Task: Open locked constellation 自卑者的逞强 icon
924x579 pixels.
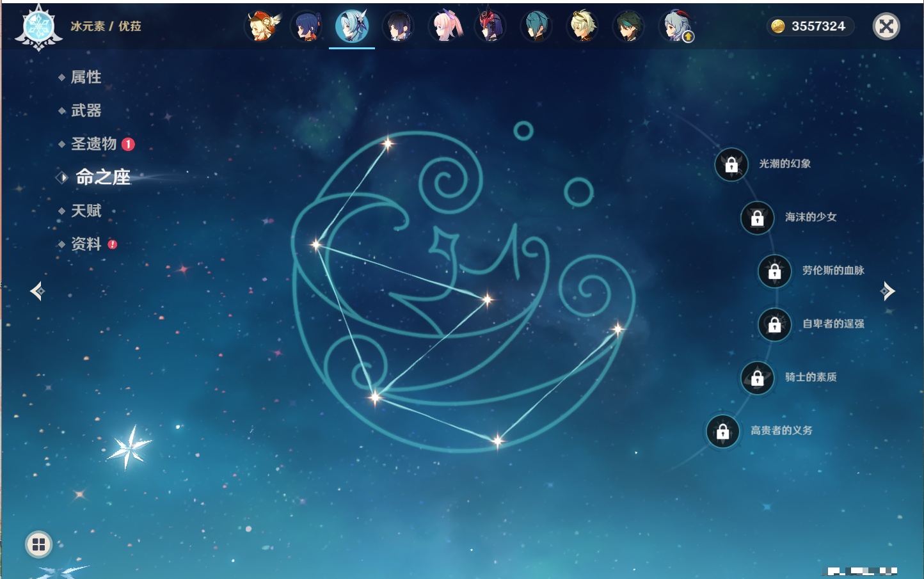Action: coord(775,324)
